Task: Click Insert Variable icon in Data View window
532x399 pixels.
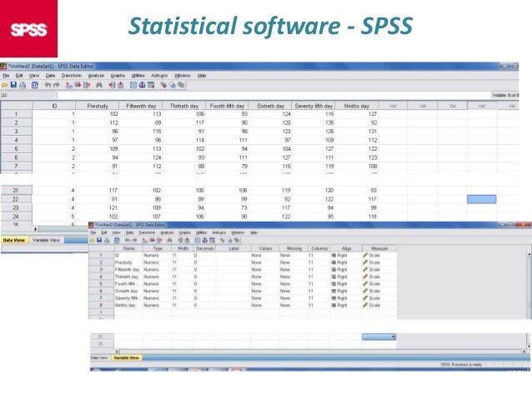Action: [x=120, y=85]
